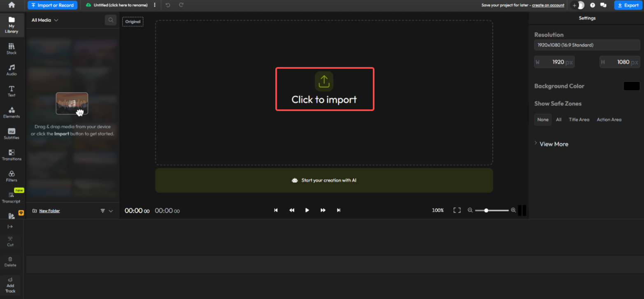Open the My Library panel
Screen dimensions: 644x299
coord(12,25)
